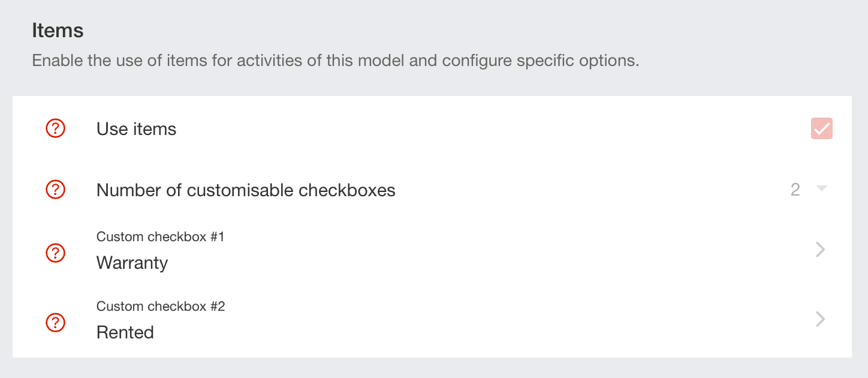The height and width of the screenshot is (378, 868).
Task: Click the Use items label
Action: click(x=136, y=129)
